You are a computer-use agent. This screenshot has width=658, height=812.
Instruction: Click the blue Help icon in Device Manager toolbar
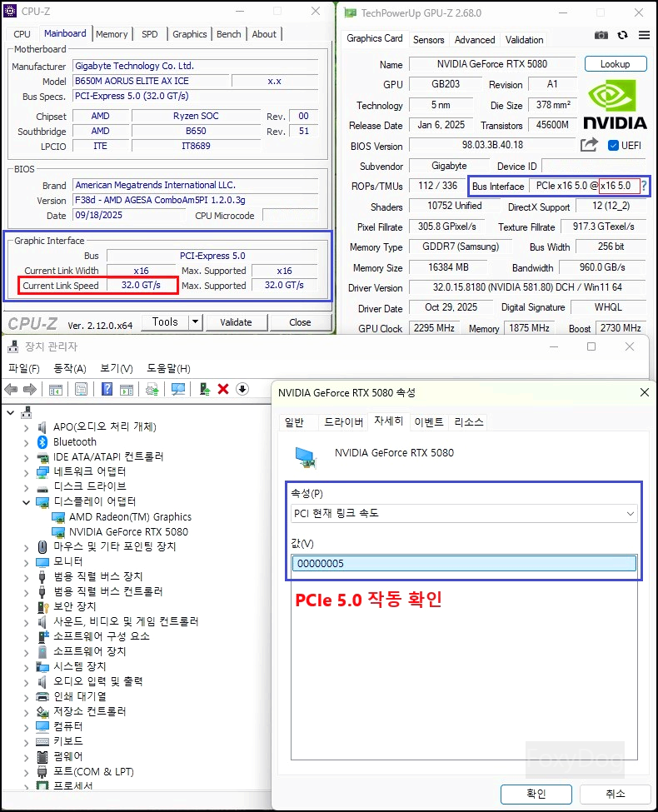pyautogui.click(x=107, y=389)
